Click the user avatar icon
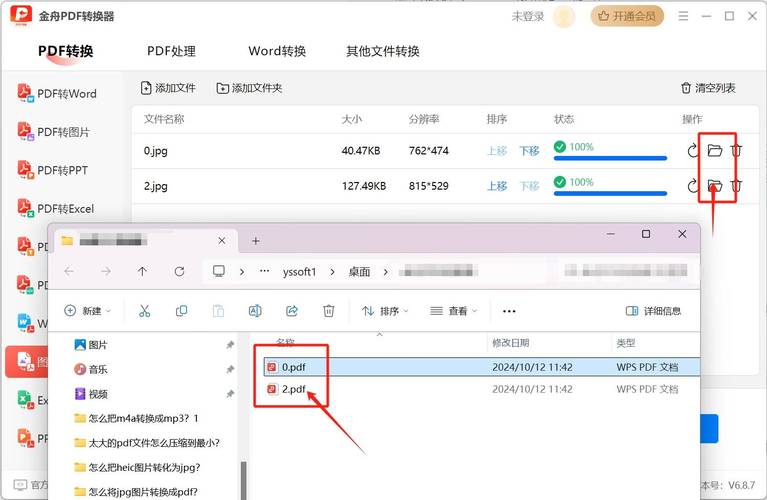767x500 pixels. tap(564, 17)
